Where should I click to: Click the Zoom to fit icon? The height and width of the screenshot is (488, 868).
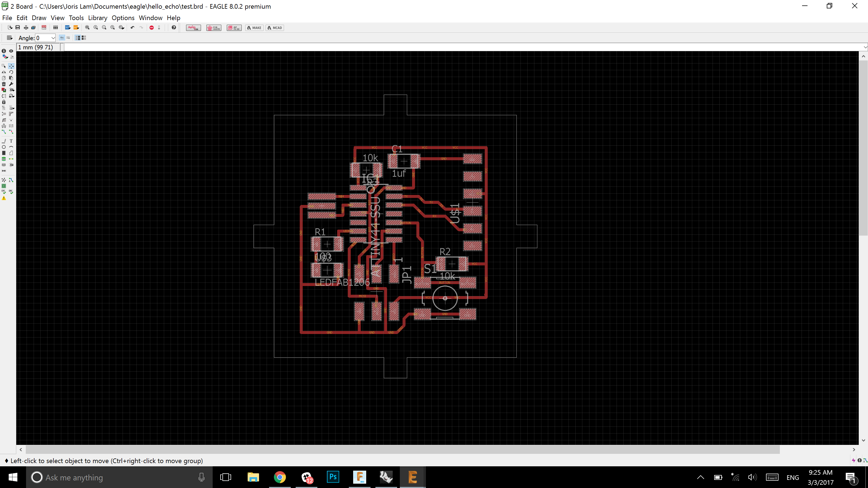coord(87,28)
